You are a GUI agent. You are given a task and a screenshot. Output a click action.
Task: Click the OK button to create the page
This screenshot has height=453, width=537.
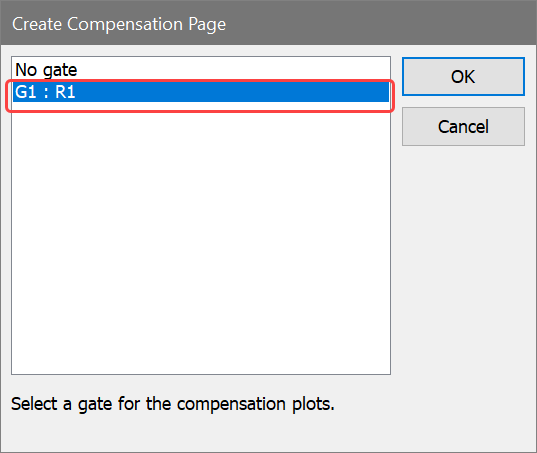[x=463, y=76]
